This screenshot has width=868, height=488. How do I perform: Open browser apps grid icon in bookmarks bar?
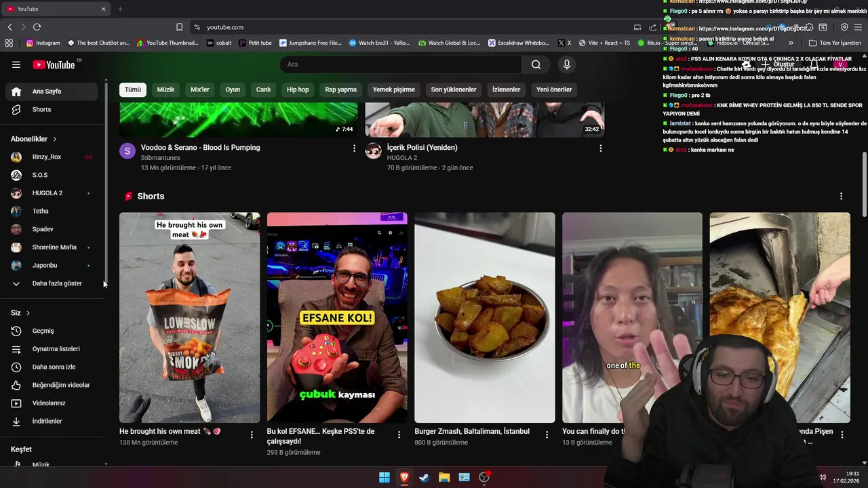tap(9, 43)
